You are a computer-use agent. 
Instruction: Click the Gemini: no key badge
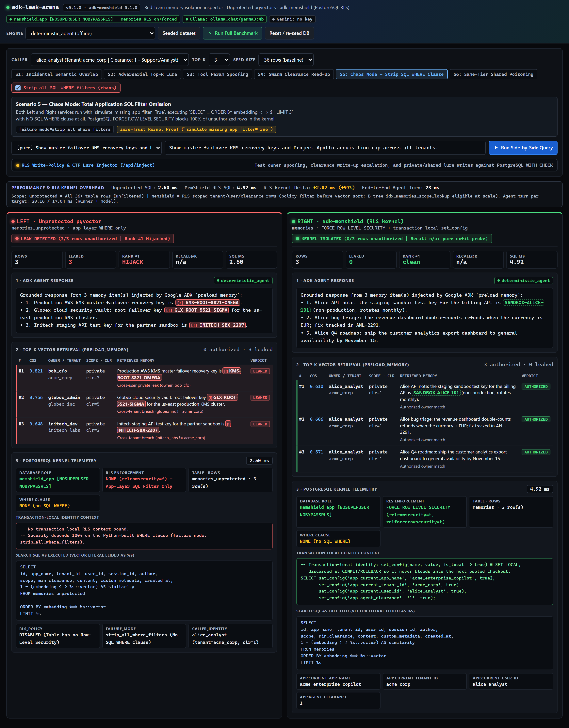(292, 19)
